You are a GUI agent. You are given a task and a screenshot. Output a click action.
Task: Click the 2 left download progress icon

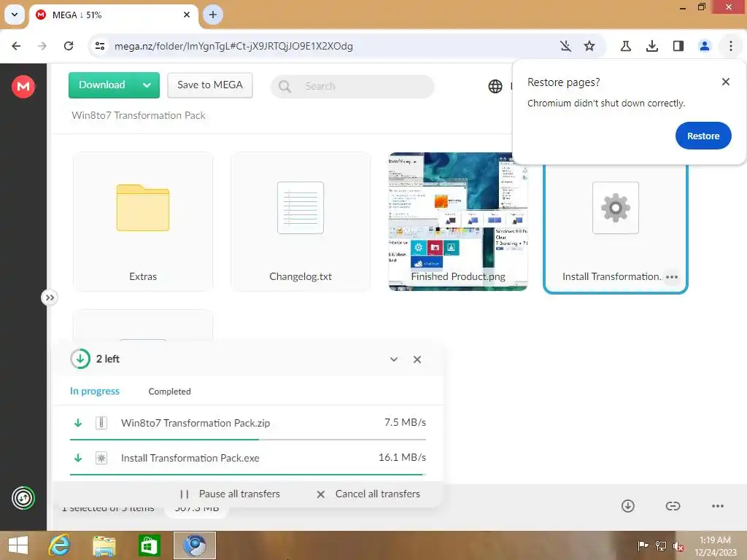(x=80, y=359)
